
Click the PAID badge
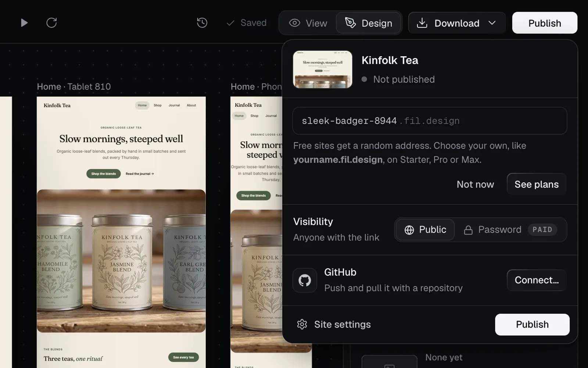(542, 230)
